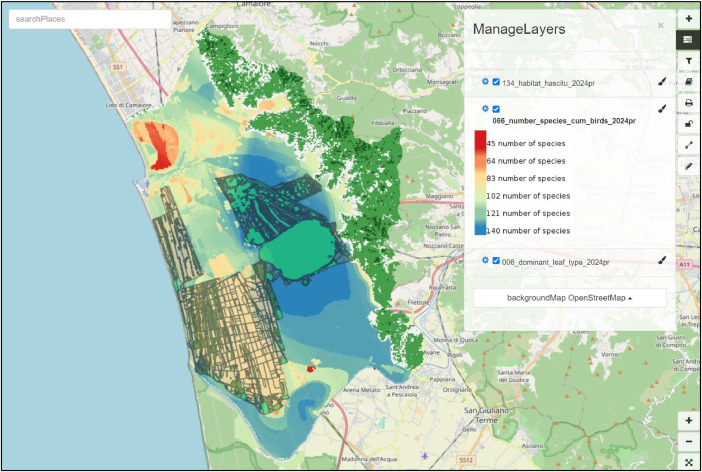Zoom in the map with plus button
Viewport: 702px width, 472px height.
(x=689, y=421)
